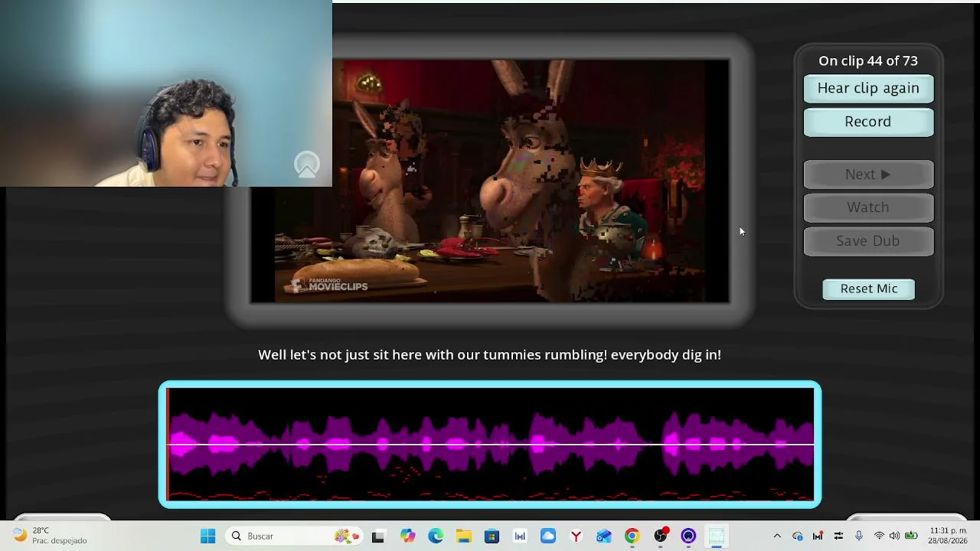Click the subtitle line "Well let's not just sit here…"
The image size is (980, 551).
tap(490, 355)
